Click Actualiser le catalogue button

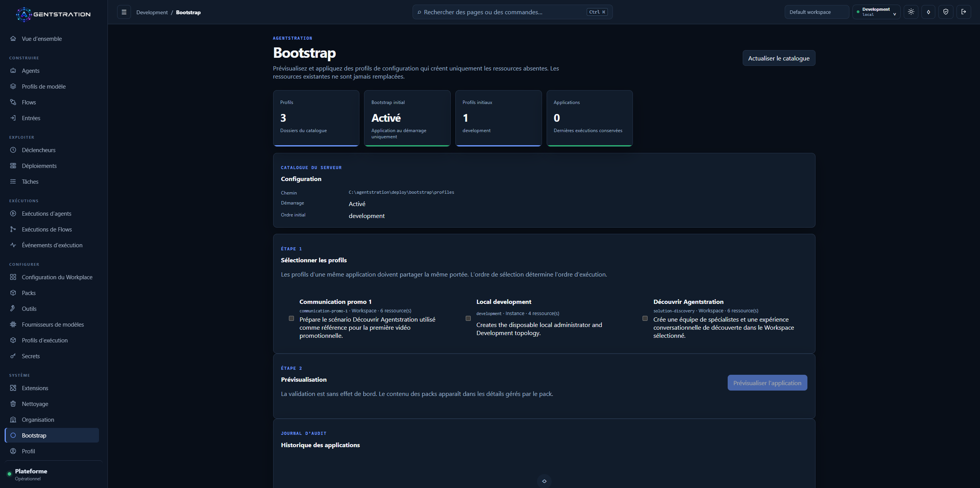pos(779,58)
